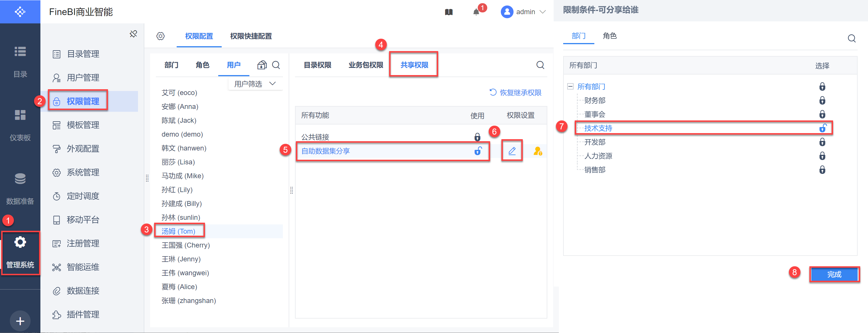Switch to 权限快捷配置 tab
The width and height of the screenshot is (868, 333).
point(251,36)
